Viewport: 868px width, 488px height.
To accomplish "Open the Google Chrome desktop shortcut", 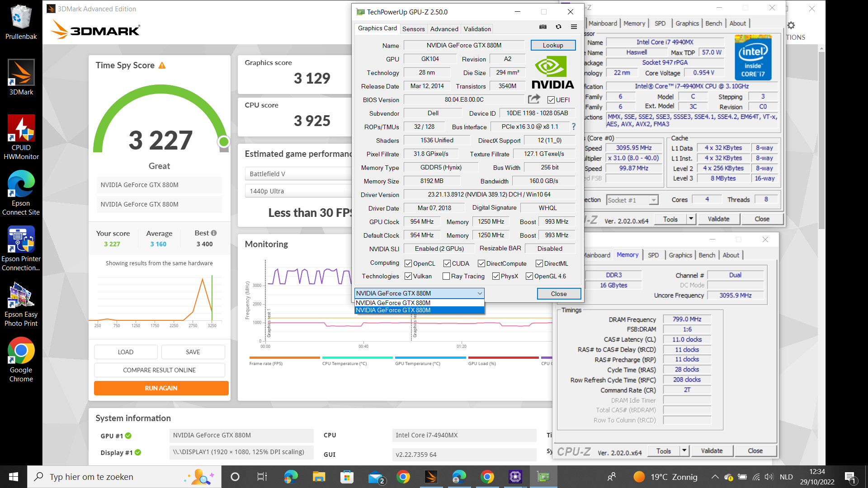I will coord(21,360).
